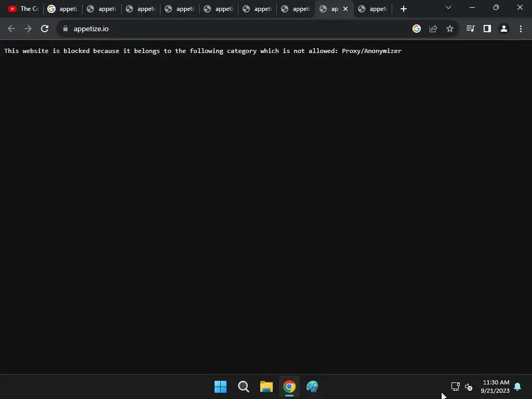
Task: Open the Chrome profile menu
Action: coord(504,29)
